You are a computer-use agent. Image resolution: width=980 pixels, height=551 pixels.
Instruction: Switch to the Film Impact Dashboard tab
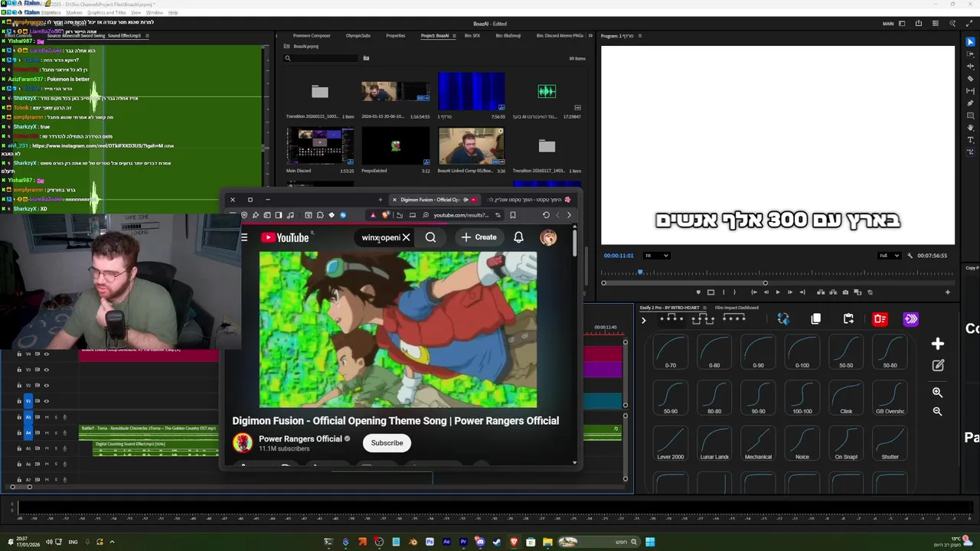(737, 308)
